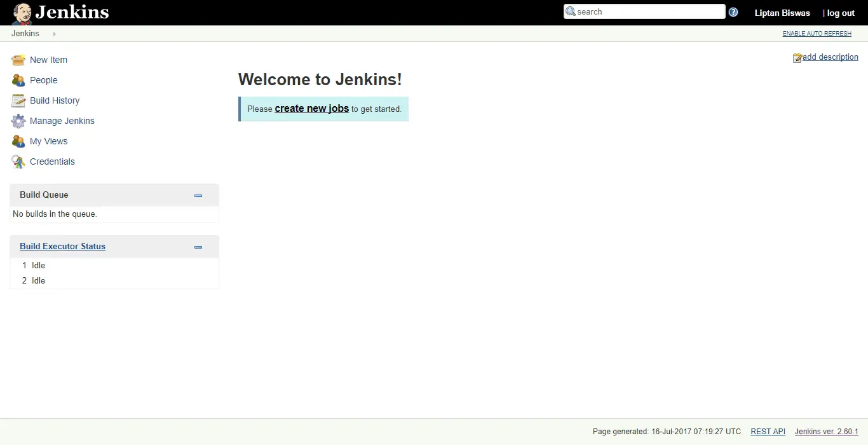This screenshot has width=868, height=445.
Task: Open the REST API link
Action: tap(768, 432)
